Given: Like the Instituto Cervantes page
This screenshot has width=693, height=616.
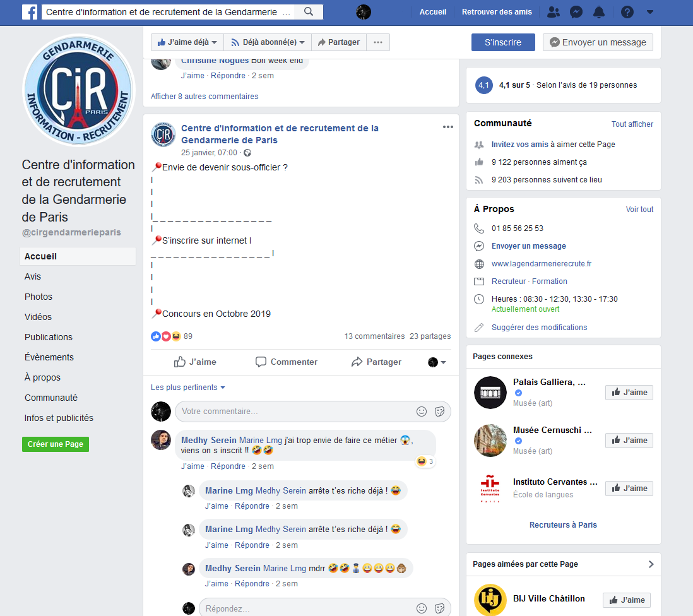Looking at the screenshot, I should [629, 489].
